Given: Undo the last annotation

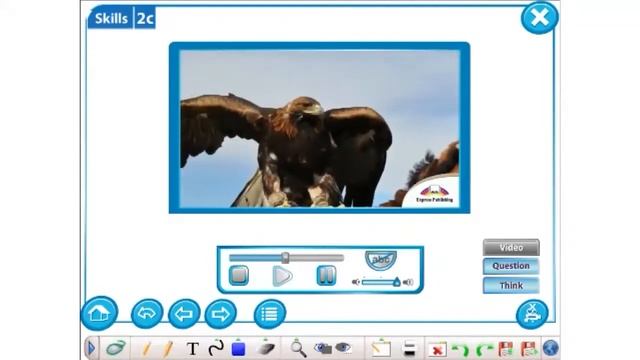Looking at the screenshot, I should pyautogui.click(x=461, y=350).
